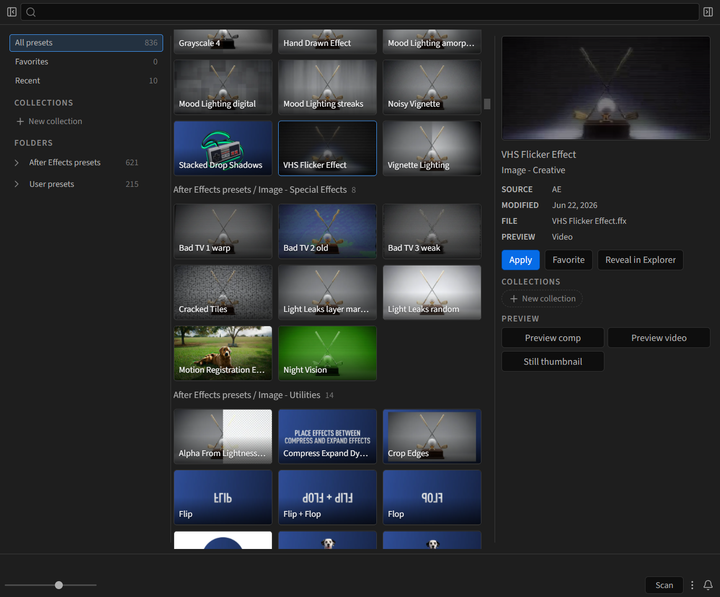This screenshot has height=597, width=720.
Task: Select the Motion Registration preset
Action: pos(223,353)
